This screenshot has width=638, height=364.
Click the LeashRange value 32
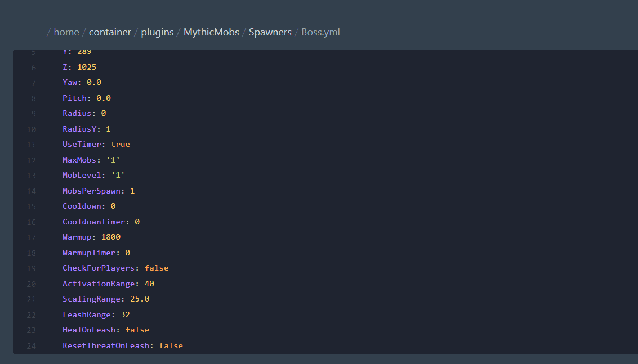(125, 314)
